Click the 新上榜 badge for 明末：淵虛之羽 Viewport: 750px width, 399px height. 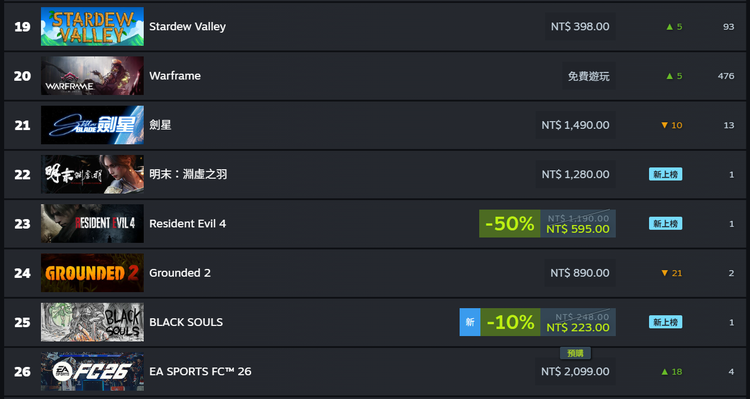[x=665, y=174]
